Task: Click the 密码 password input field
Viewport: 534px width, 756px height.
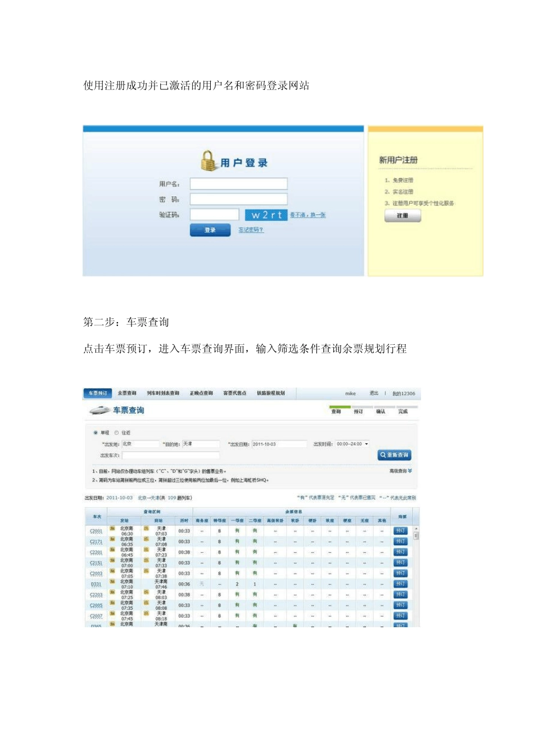Action: tap(238, 199)
